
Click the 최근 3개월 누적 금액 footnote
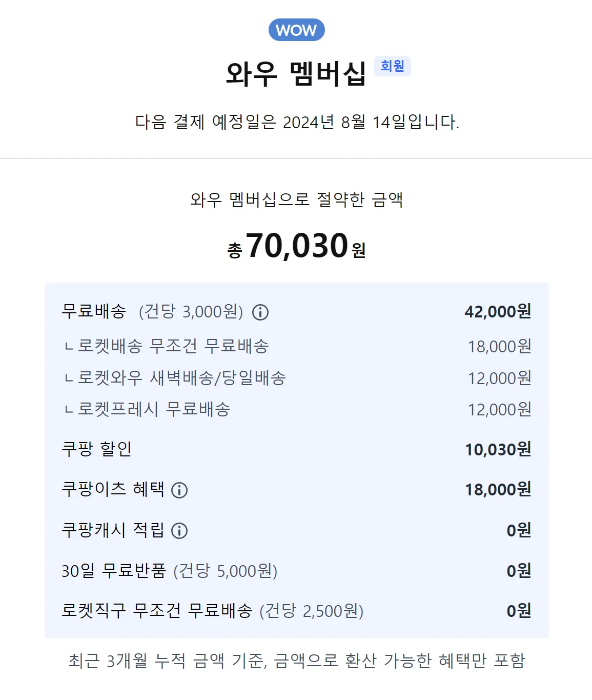296,661
